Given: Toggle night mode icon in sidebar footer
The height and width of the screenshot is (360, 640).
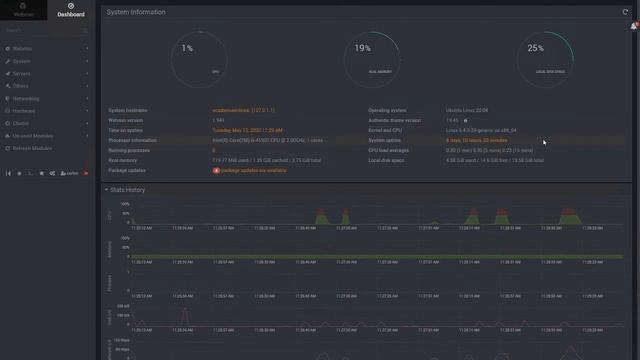Looking at the screenshot, I should point(19,173).
